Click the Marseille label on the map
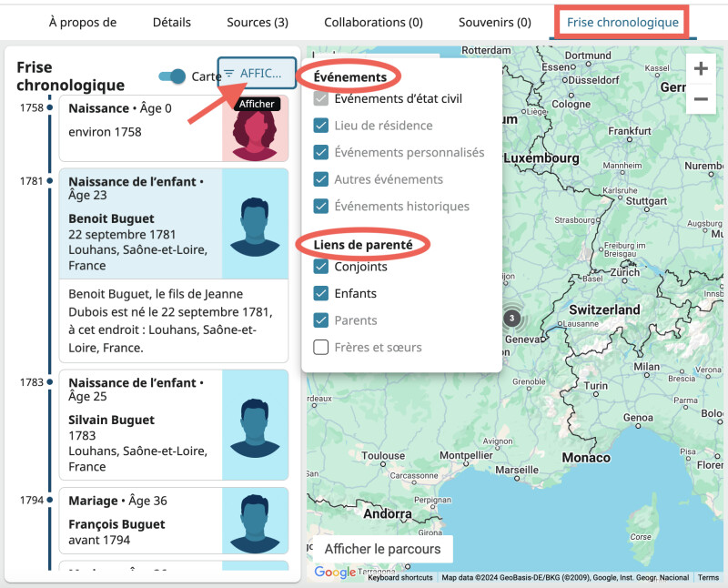The height and width of the screenshot is (588, 728). pyautogui.click(x=517, y=470)
